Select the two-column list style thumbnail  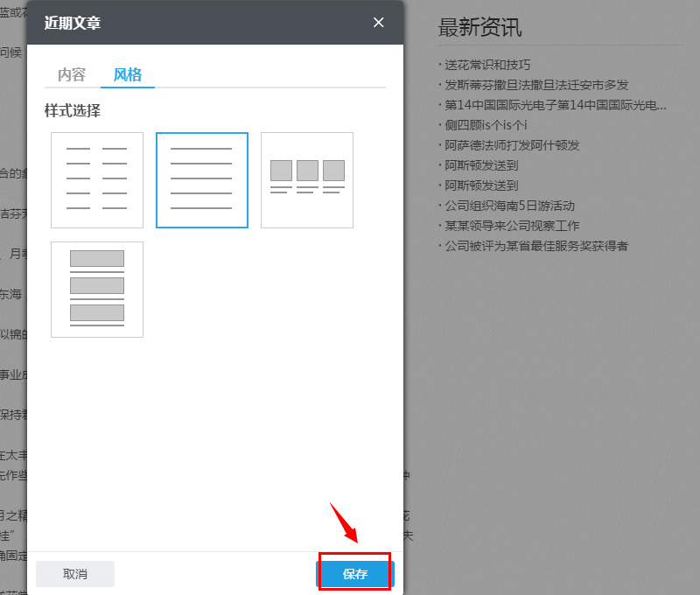point(97,180)
